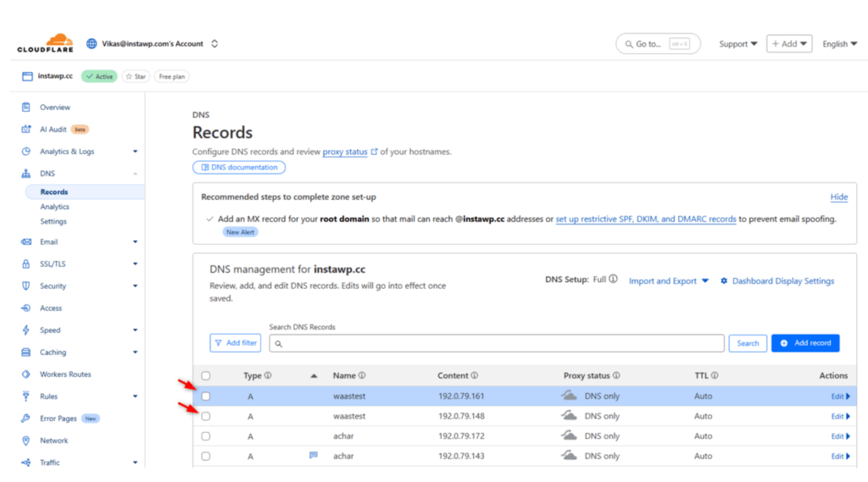Click the DNS network icon in sidebar

[x=26, y=173]
